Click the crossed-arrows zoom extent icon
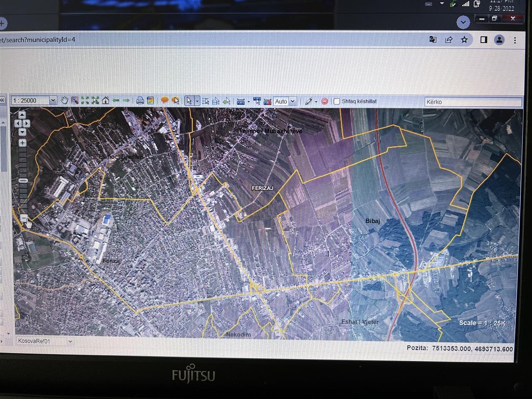532x399 pixels. coord(95,101)
